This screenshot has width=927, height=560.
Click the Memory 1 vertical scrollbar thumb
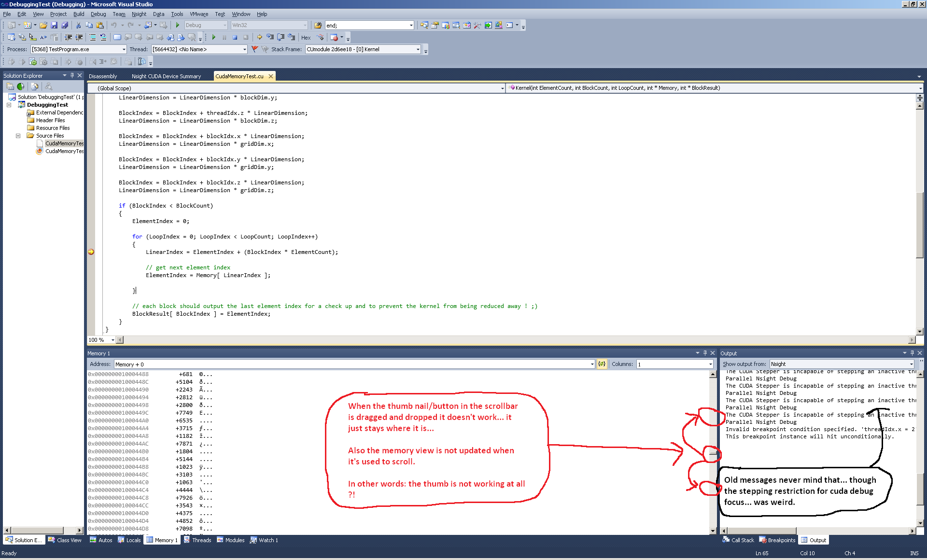click(713, 454)
